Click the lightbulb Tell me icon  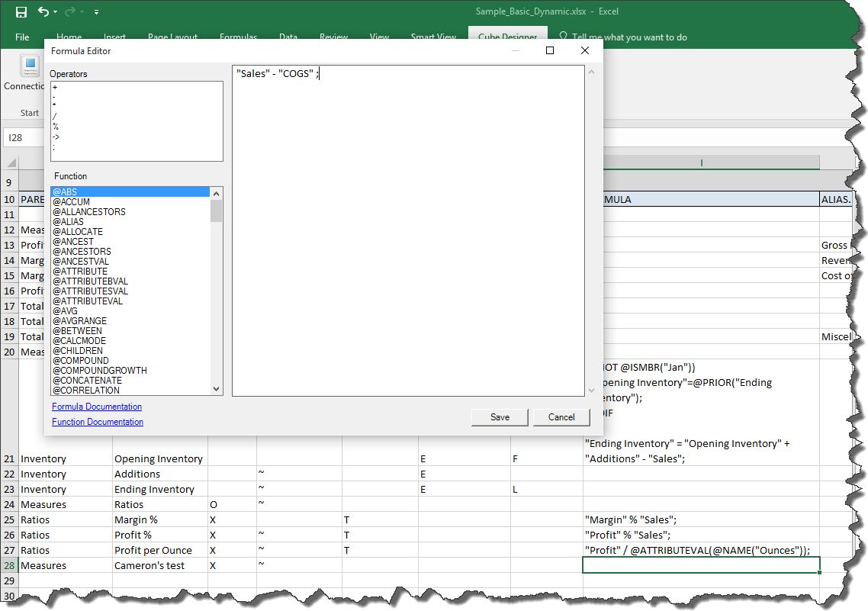point(563,37)
